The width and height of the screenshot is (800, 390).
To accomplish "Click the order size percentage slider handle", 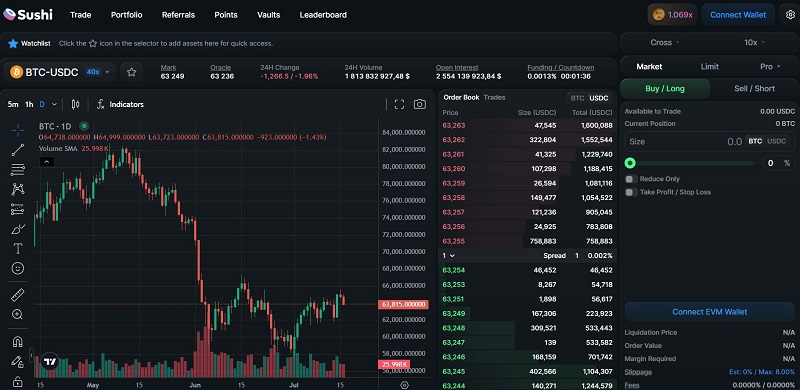I will click(x=631, y=163).
